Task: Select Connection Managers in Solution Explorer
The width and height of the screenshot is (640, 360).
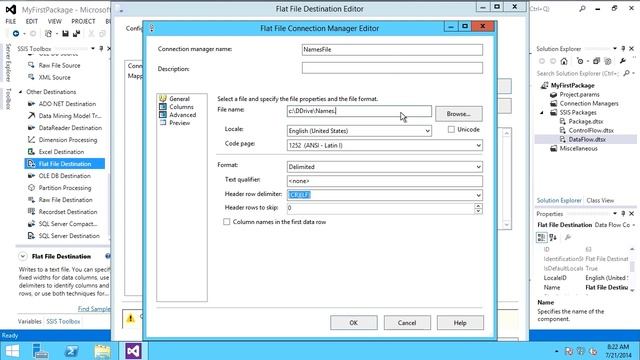Action: [x=589, y=103]
